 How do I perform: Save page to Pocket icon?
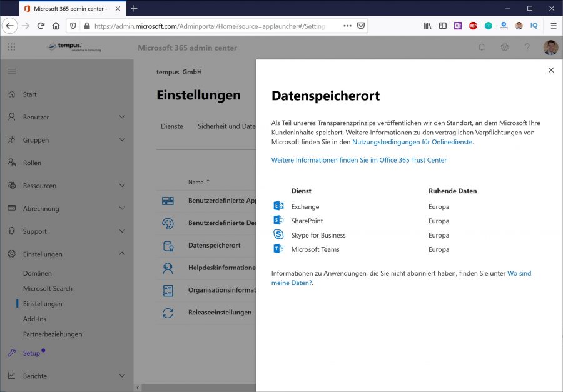coord(361,26)
